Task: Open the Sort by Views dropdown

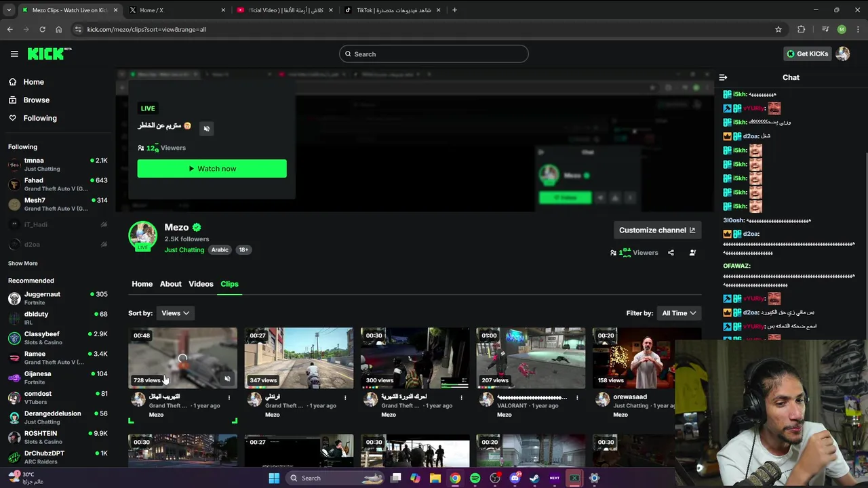Action: [176, 313]
